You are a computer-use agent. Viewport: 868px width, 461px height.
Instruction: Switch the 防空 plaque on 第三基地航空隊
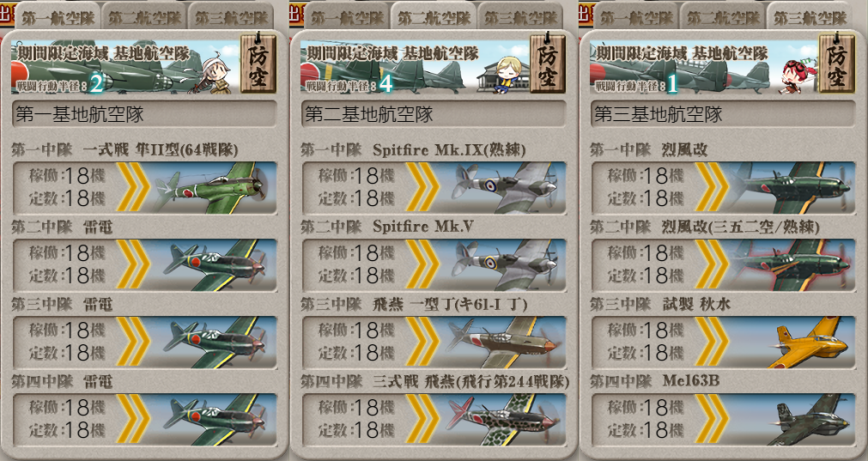coord(836,64)
